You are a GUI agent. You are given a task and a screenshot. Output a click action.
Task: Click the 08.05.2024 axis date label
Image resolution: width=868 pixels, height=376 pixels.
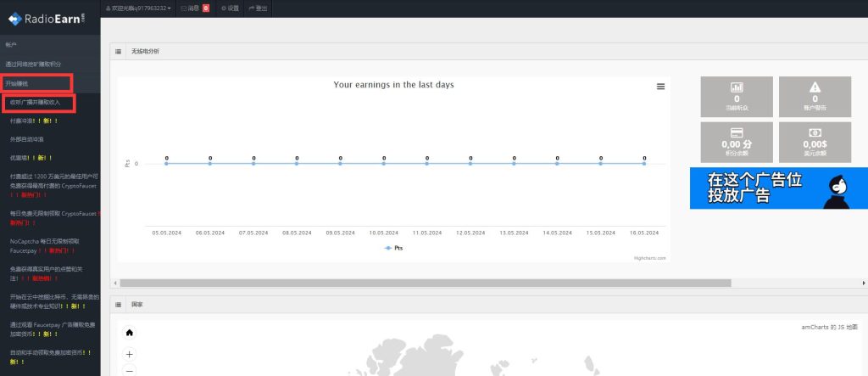tap(297, 233)
